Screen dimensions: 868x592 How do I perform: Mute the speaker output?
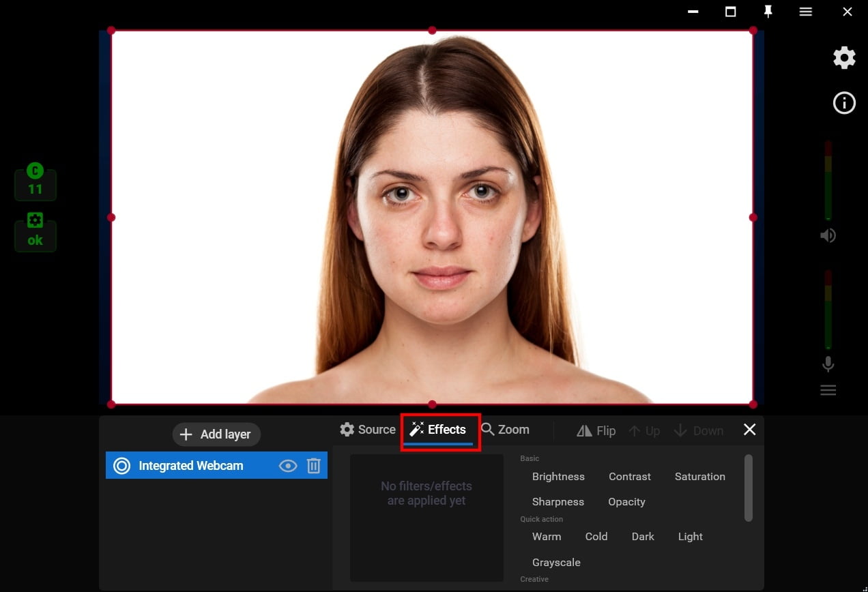(828, 235)
